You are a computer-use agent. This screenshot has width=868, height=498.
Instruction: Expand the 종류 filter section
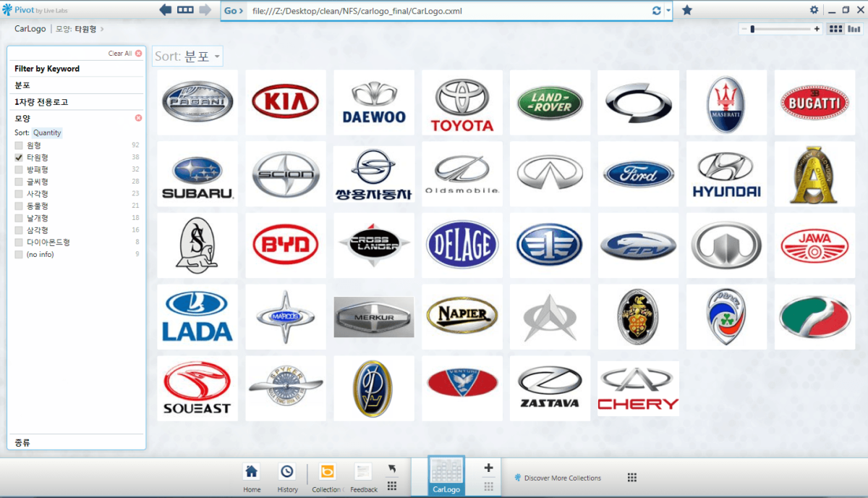22,442
